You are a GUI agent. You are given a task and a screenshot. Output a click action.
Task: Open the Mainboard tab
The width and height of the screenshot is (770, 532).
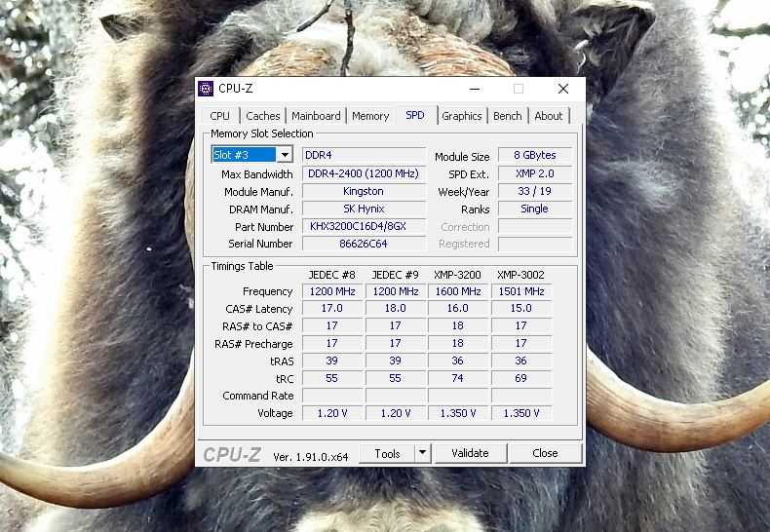point(316,116)
